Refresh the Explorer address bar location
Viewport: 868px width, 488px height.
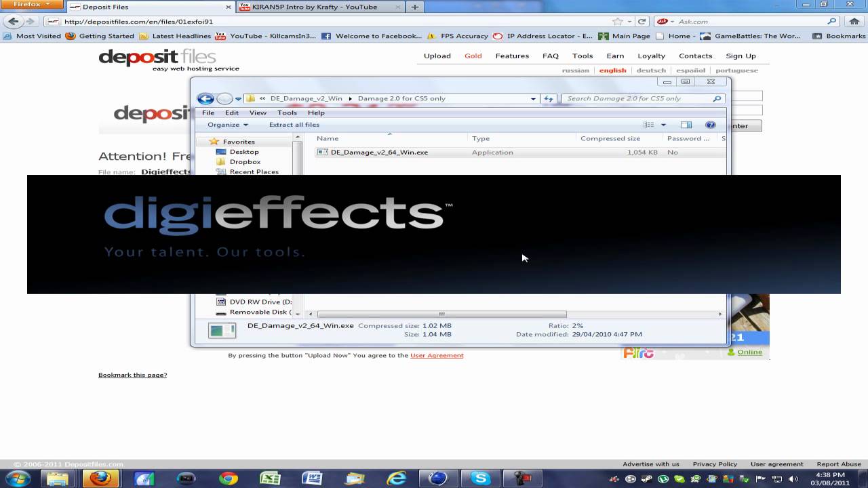click(549, 98)
